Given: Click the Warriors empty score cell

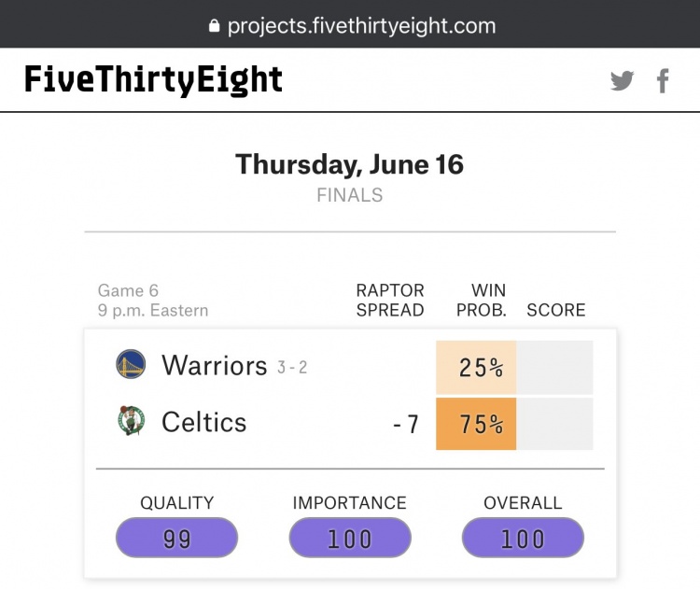Looking at the screenshot, I should pyautogui.click(x=555, y=368).
